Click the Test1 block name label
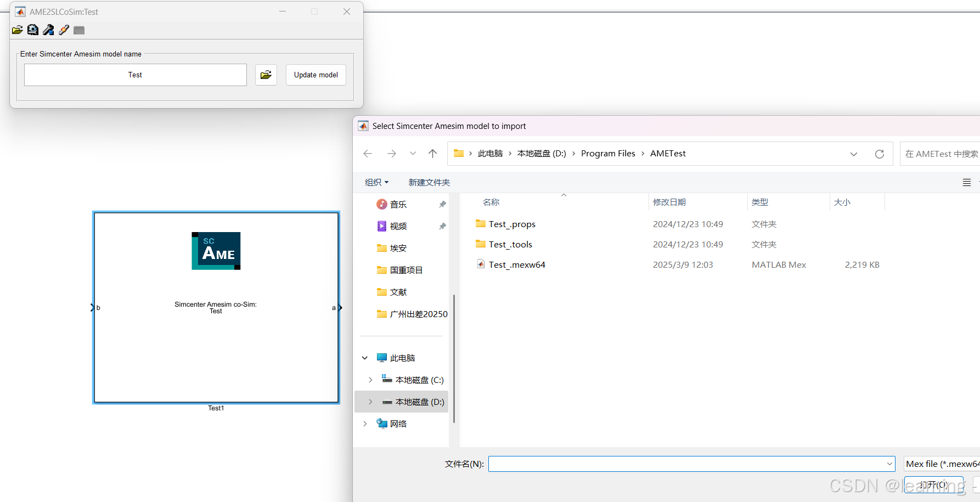Screen dimensions: 980x502 [x=216, y=408]
